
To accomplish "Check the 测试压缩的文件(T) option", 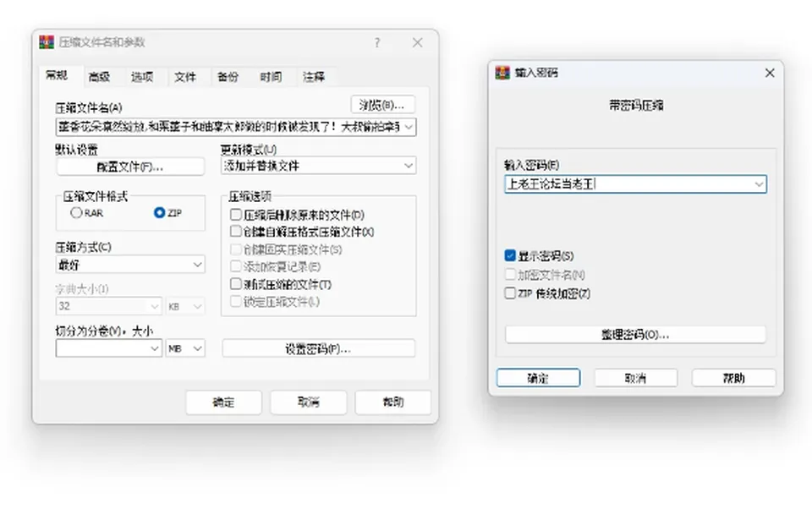I will point(236,284).
